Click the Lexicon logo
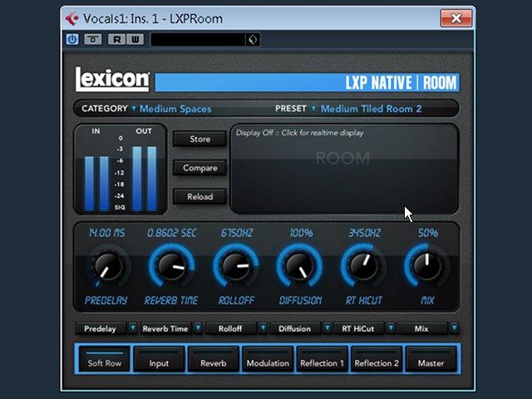Image resolution: width=532 pixels, height=399 pixels. pos(112,79)
